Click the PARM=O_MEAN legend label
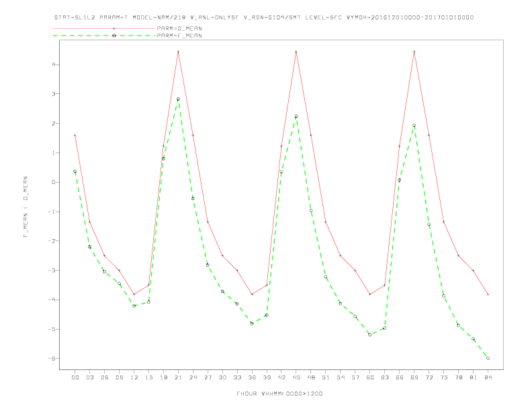This screenshot has width=532, height=411. pos(179,28)
